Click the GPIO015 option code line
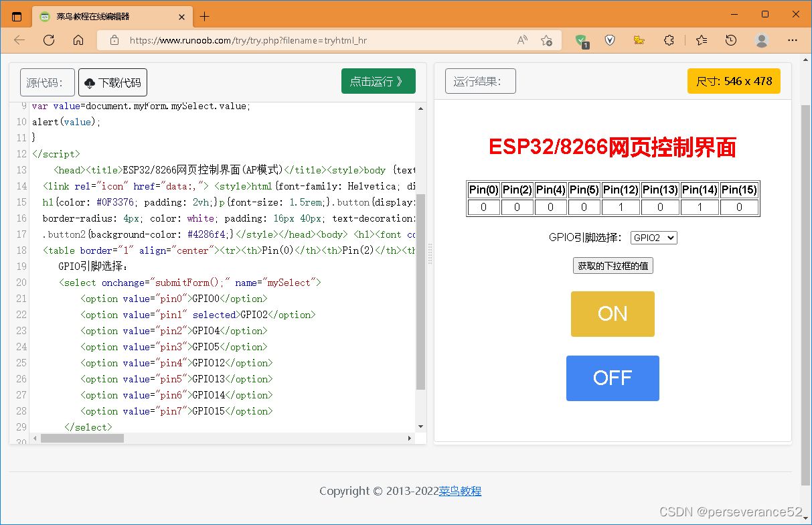This screenshot has height=525, width=812. (177, 411)
